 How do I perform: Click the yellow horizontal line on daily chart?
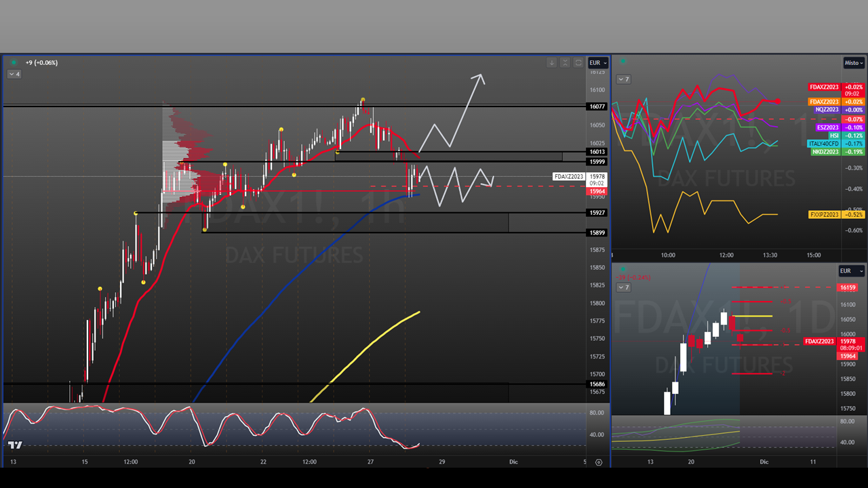(x=753, y=316)
